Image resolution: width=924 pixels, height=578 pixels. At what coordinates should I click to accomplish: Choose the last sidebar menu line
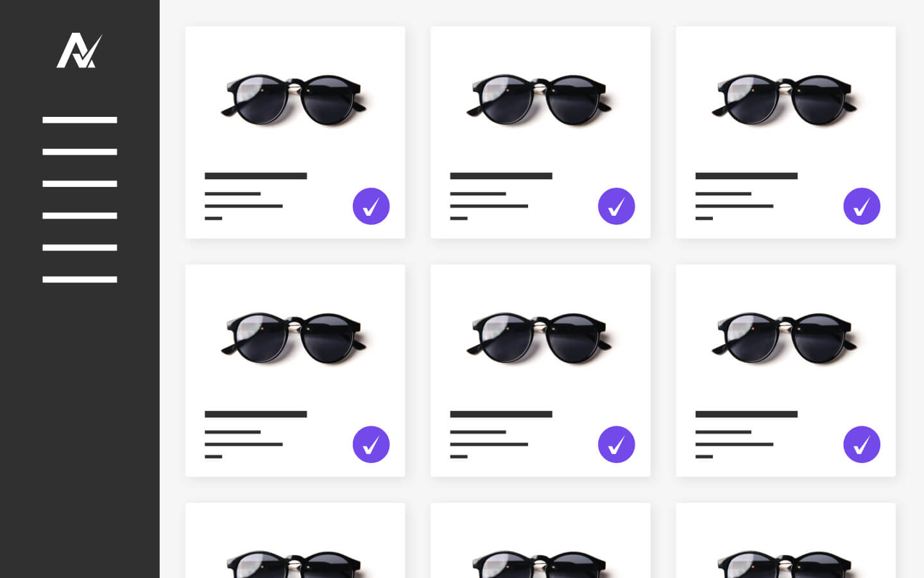pyautogui.click(x=80, y=279)
